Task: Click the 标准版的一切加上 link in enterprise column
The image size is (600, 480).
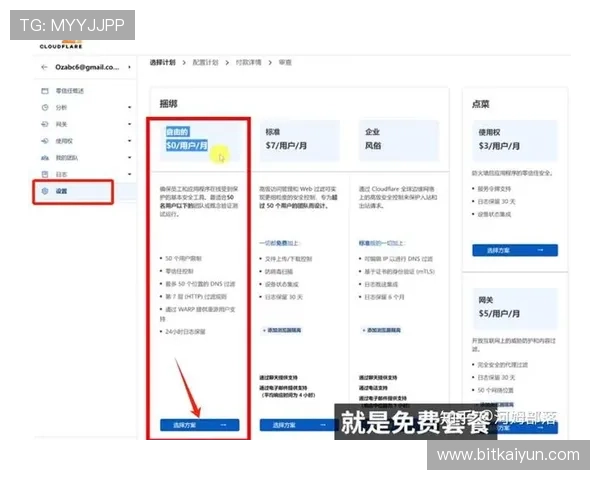Action: pyautogui.click(x=381, y=243)
